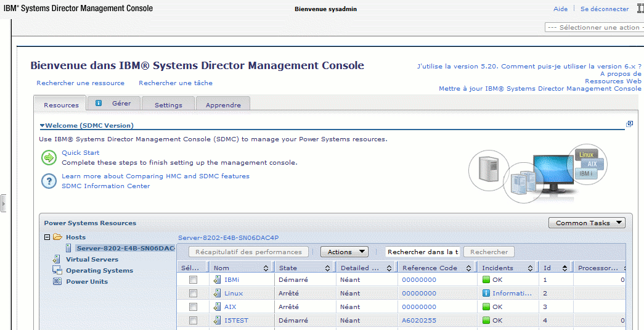Screen dimensions: 644x330
Task: Open the SDMC Information Center link
Action: tap(106, 186)
